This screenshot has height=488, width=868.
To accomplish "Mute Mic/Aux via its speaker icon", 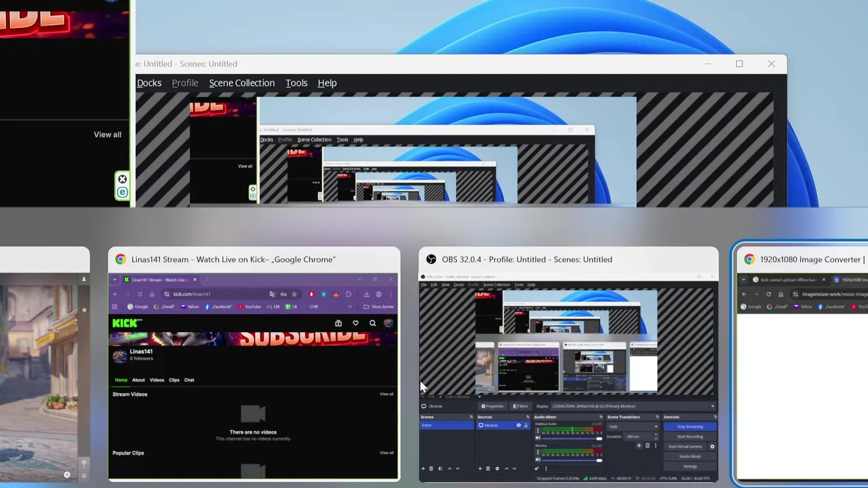I will click(538, 460).
